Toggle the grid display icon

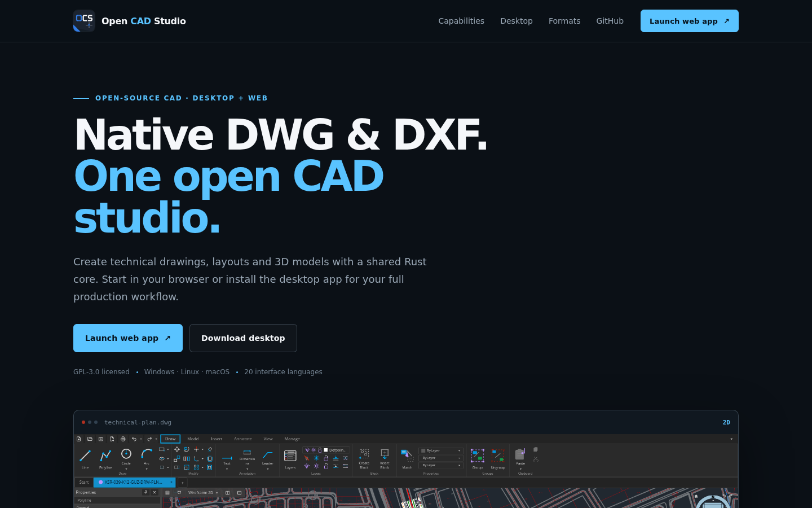(x=167, y=493)
